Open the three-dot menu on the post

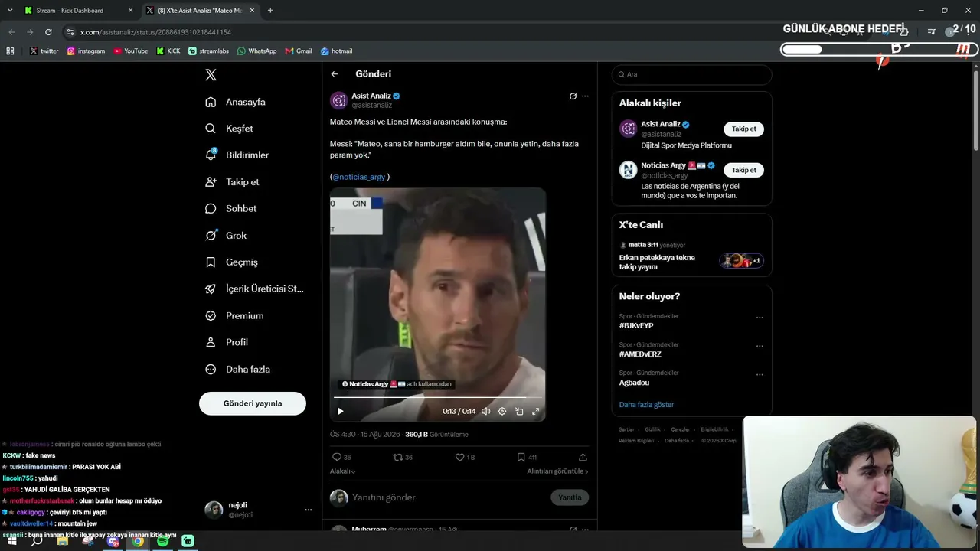[x=585, y=96]
